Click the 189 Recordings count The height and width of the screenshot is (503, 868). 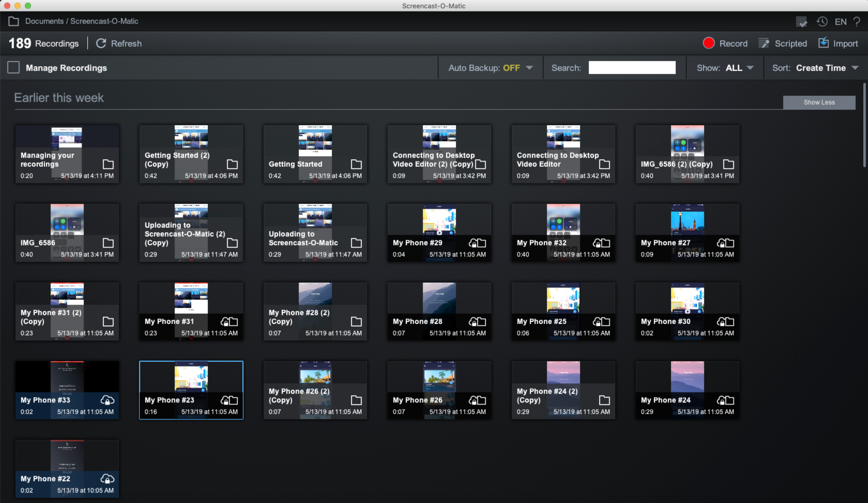(x=44, y=43)
